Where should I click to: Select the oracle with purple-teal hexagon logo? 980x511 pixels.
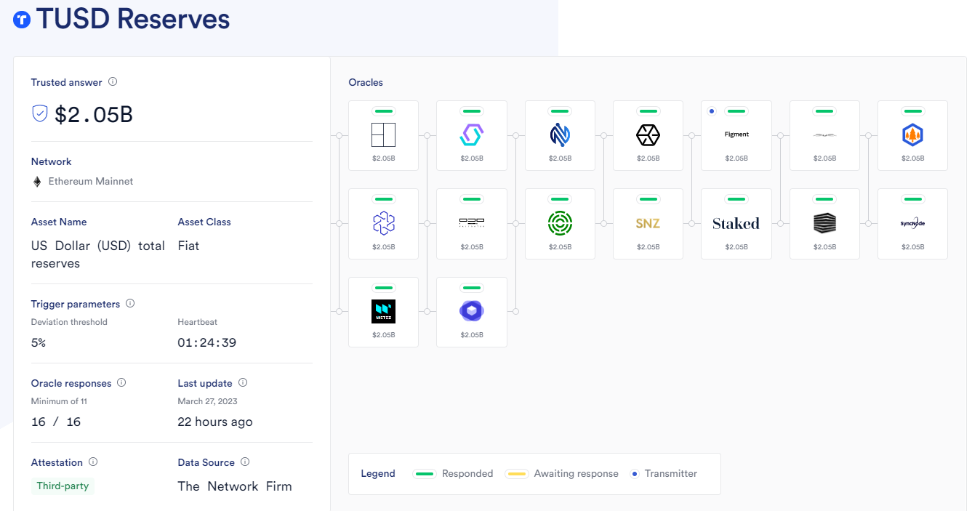pos(472,134)
